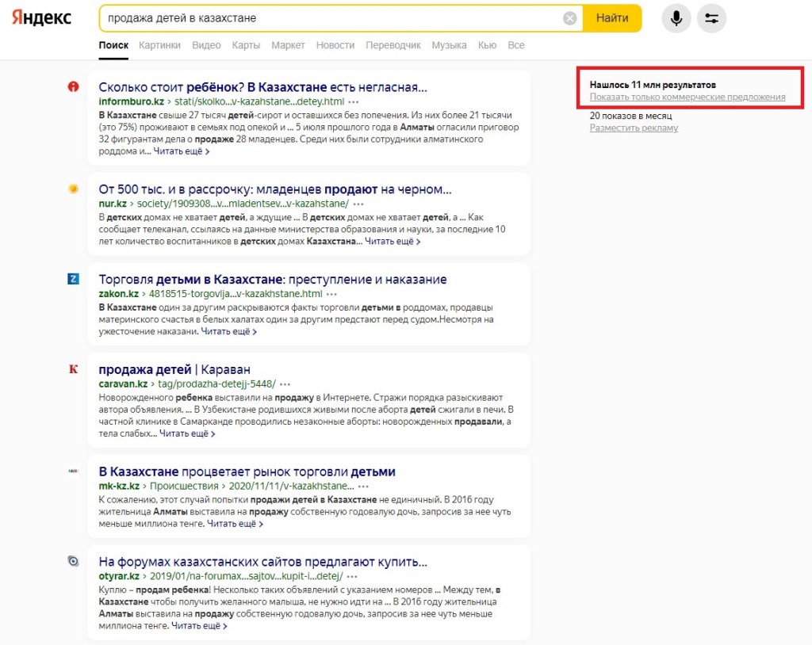The height and width of the screenshot is (645, 812).
Task: Click the Yandex logo
Action: pyautogui.click(x=41, y=18)
